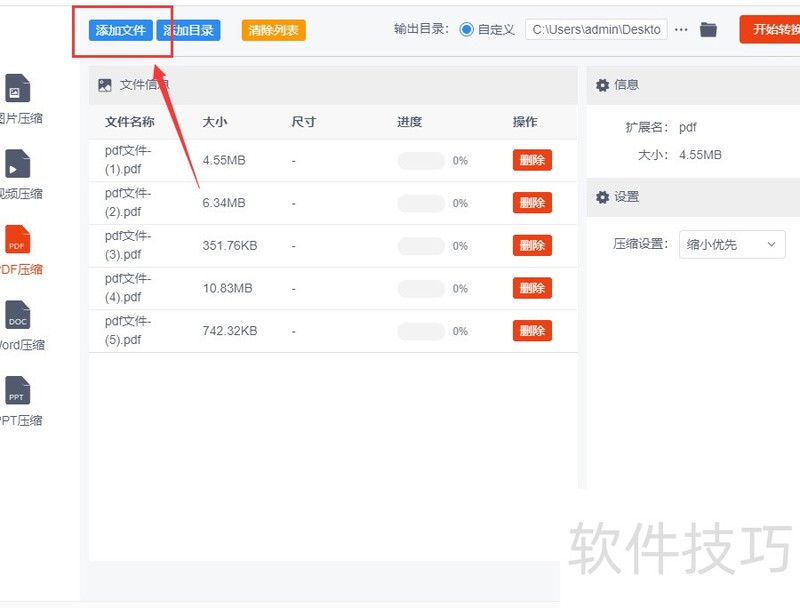This screenshot has height=608, width=800.
Task: Open the 图片压缩 image compression icon
Action: 18,89
